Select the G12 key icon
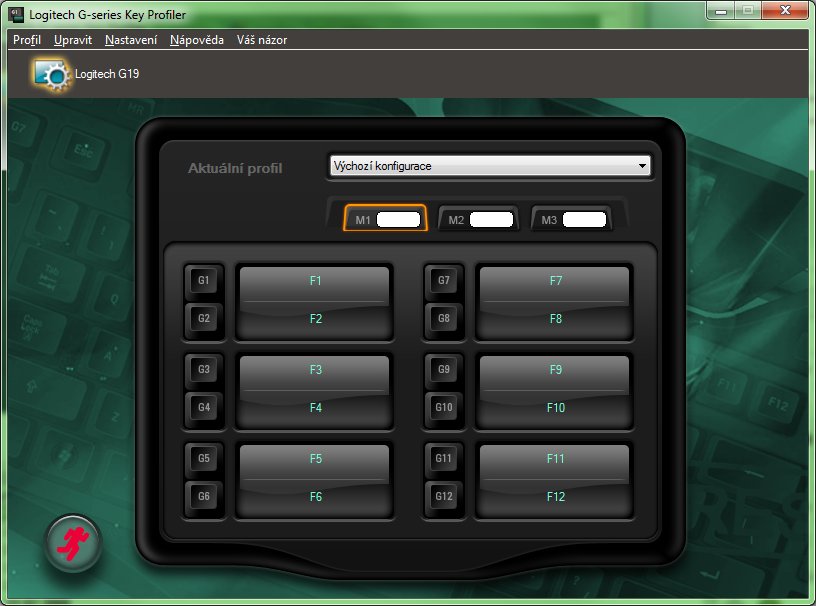Image resolution: width=816 pixels, height=606 pixels. (x=444, y=497)
